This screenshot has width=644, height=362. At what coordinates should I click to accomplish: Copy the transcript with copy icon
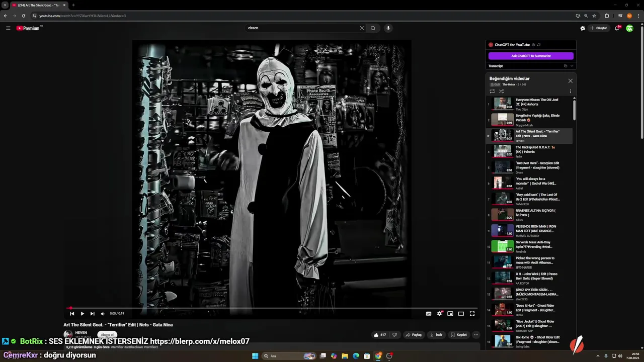tap(566, 66)
